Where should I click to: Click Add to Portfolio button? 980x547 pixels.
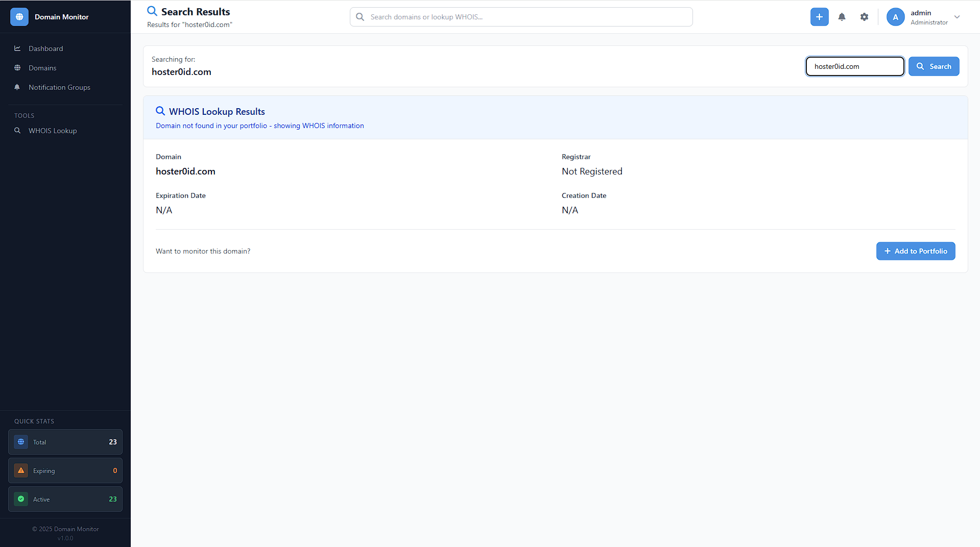[x=915, y=251]
